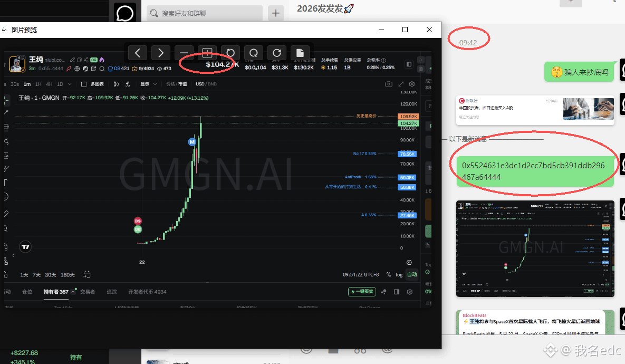Rotate the previewed image counterclockwise
The width and height of the screenshot is (625, 364).
click(x=230, y=53)
